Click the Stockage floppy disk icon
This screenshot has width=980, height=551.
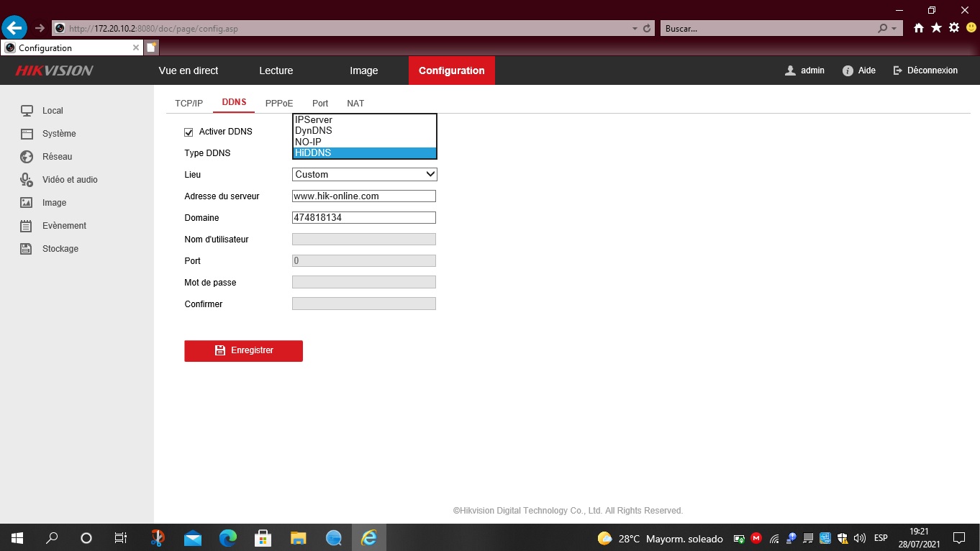coord(27,249)
